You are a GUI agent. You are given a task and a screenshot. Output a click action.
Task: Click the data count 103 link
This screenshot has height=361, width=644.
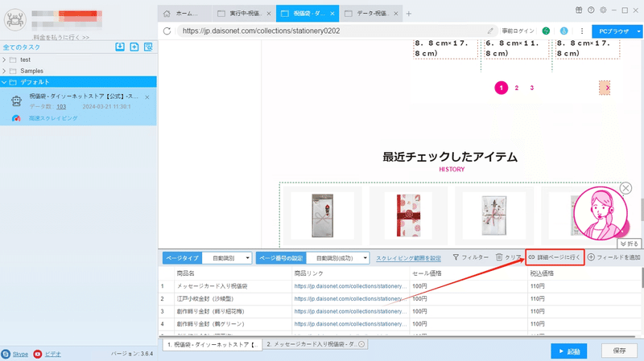[x=61, y=107]
